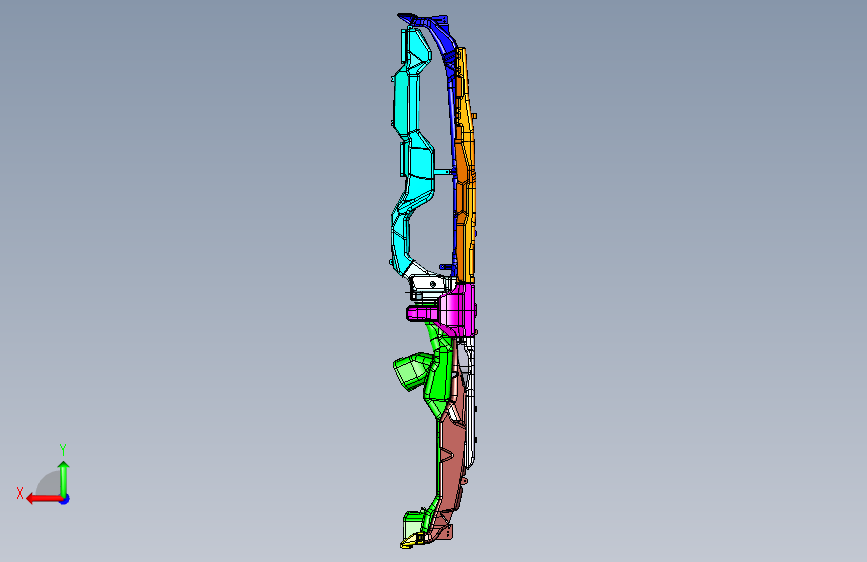Screen dimensions: 867x562
Task: Click the green Y axis arrow of triad
Action: [x=64, y=478]
